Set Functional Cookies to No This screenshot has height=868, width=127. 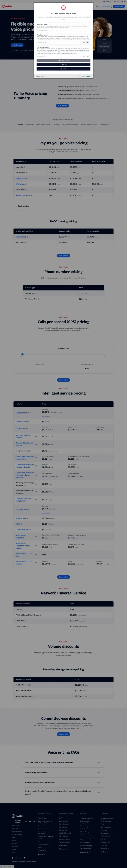tap(84, 42)
